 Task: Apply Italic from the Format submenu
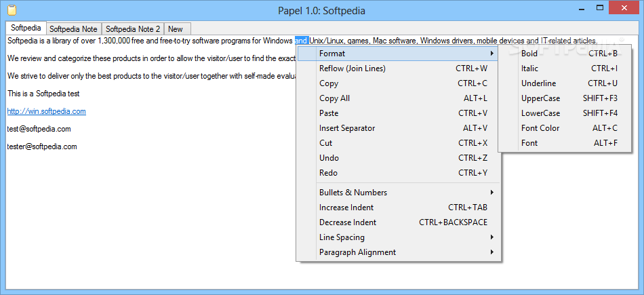click(x=564, y=68)
